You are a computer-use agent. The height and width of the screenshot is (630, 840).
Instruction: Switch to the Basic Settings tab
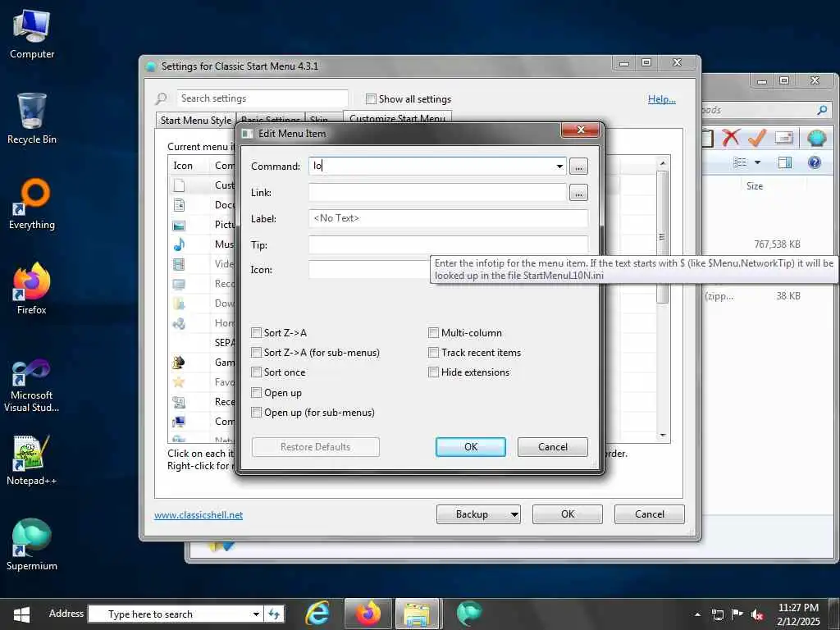tap(271, 119)
